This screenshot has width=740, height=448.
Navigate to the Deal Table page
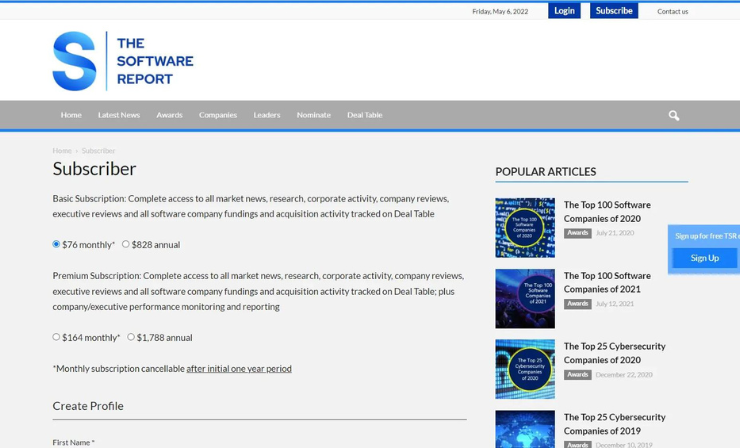(364, 115)
